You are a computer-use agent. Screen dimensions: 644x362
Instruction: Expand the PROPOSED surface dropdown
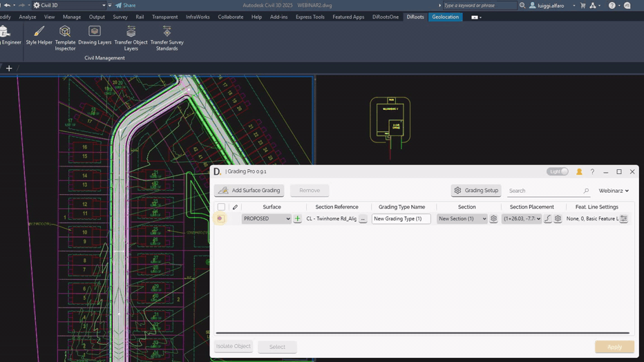(266, 219)
